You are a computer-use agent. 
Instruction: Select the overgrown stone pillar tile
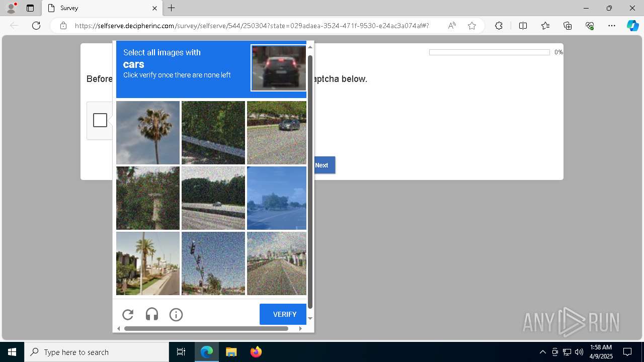point(148,198)
